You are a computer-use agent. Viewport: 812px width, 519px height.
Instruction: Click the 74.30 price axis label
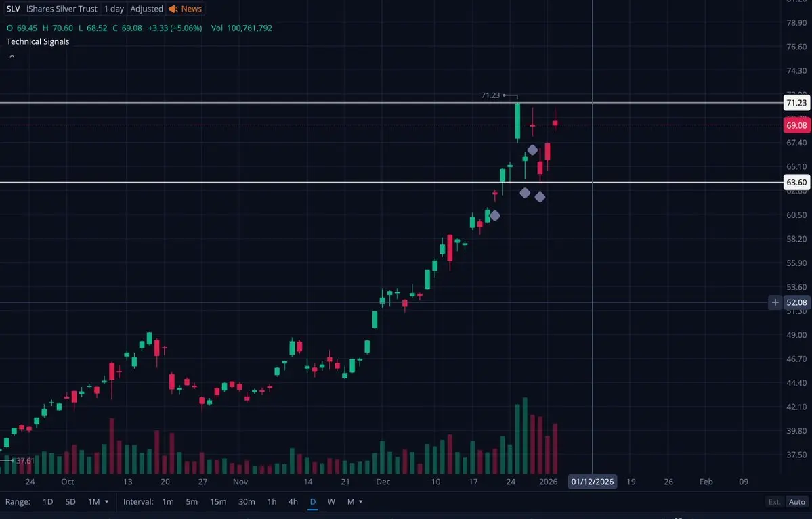tap(796, 70)
